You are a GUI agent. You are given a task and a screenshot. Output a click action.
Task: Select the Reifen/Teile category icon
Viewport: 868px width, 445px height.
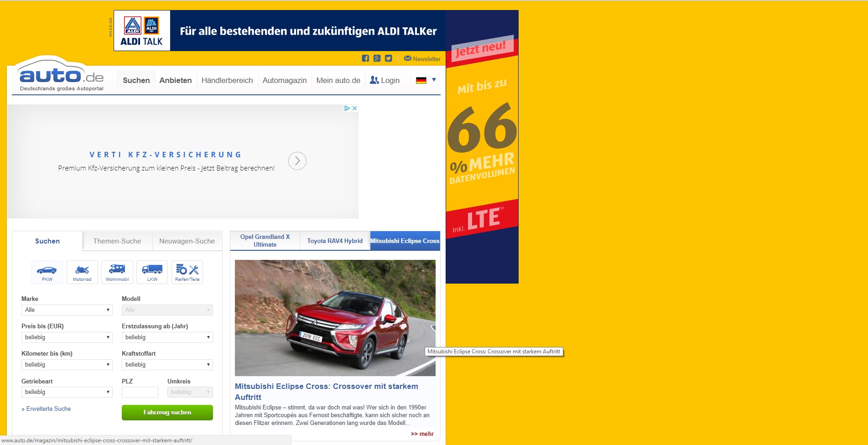coord(187,272)
